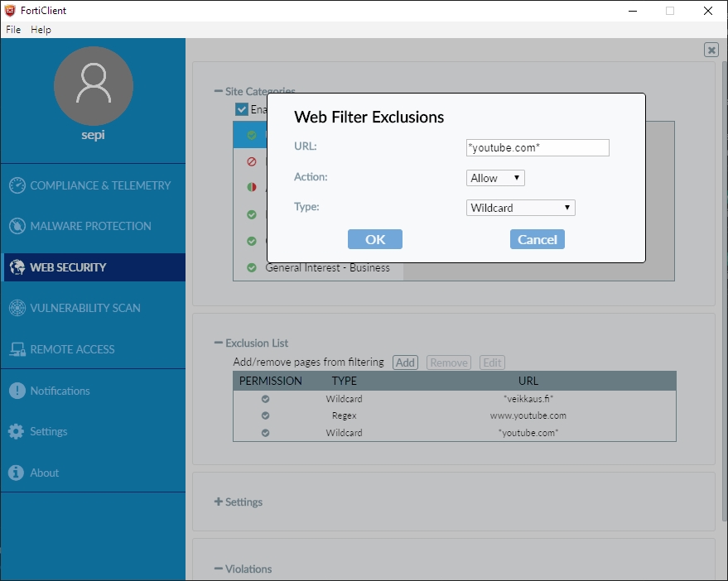The height and width of the screenshot is (581, 728).
Task: Go to Compliance & Telemetry tab
Action: pos(93,185)
